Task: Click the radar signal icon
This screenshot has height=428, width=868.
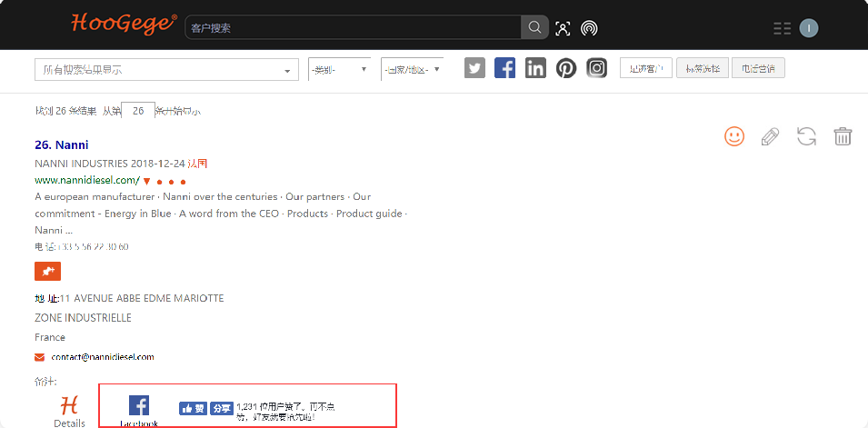Action: 589,28
